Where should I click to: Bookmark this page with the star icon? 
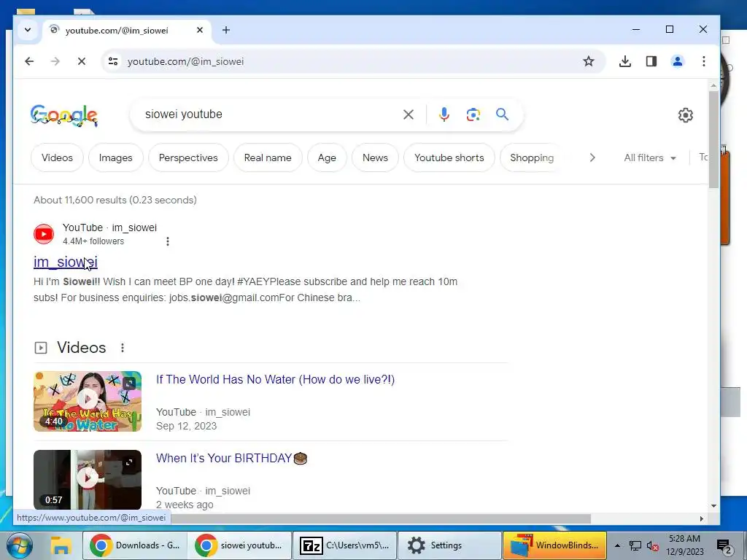[589, 61]
